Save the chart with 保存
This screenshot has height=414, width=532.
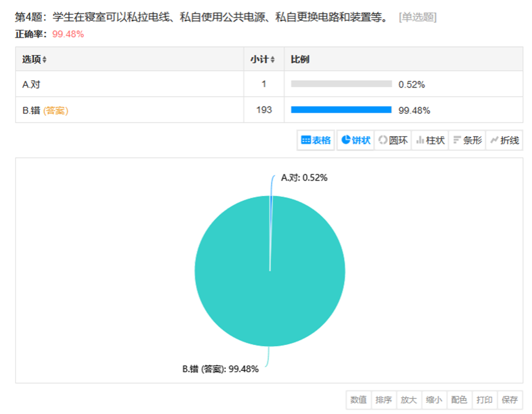tap(510, 400)
